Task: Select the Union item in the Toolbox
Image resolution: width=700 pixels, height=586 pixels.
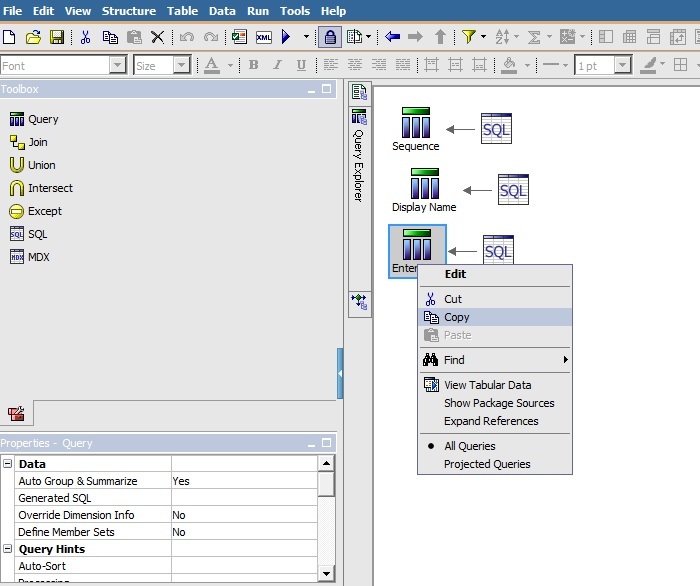Action: click(33, 165)
